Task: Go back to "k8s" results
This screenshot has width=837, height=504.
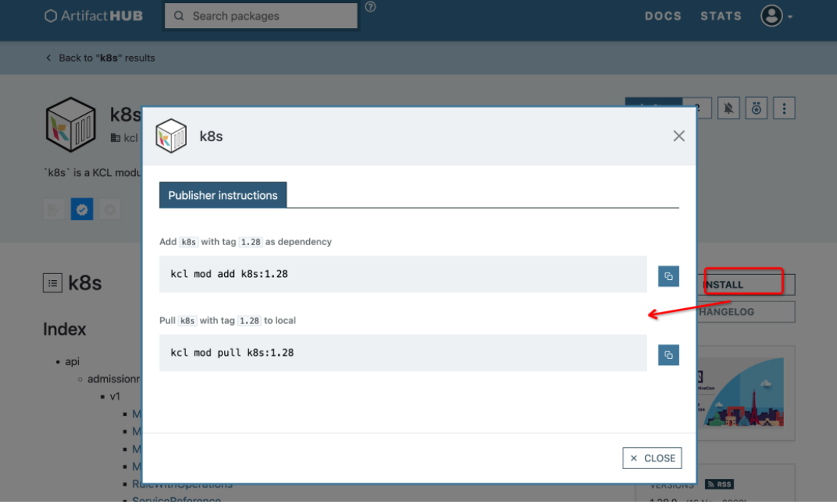Action: pos(100,58)
